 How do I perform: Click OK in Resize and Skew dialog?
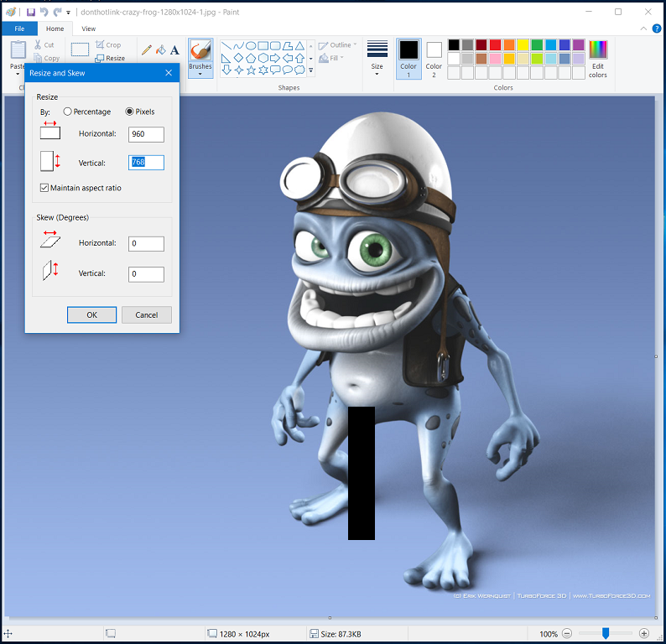91,315
